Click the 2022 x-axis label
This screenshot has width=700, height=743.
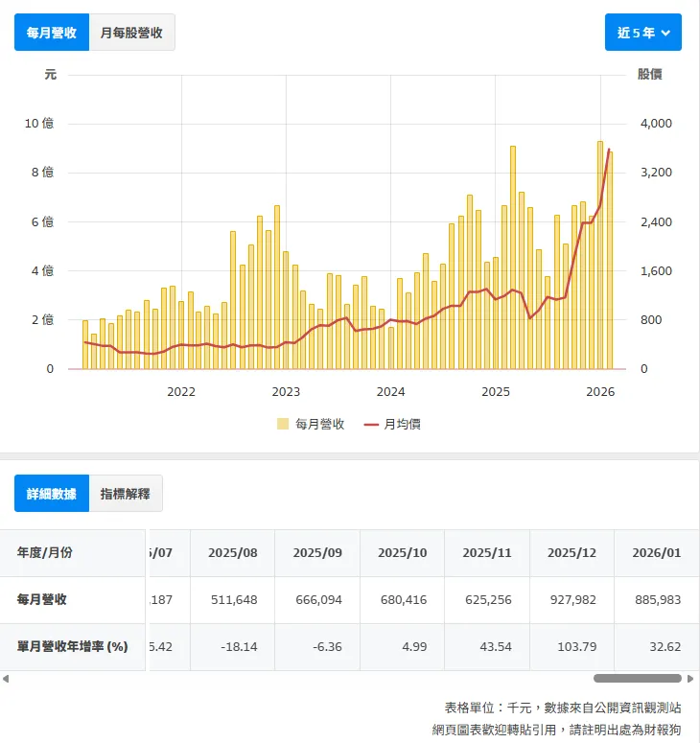181,392
